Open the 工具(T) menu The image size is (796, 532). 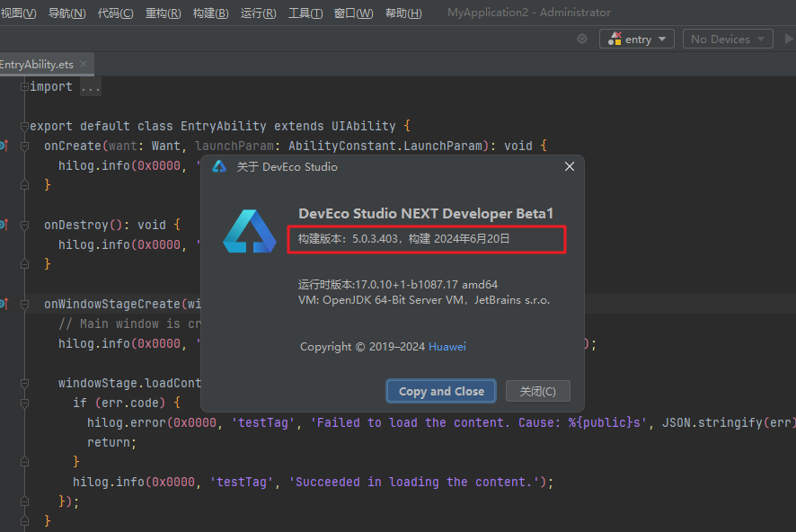305,13
